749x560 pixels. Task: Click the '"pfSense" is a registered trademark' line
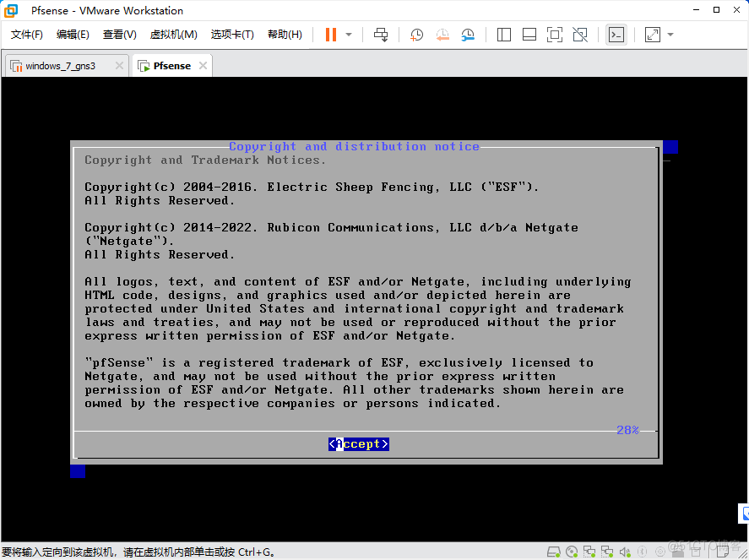coord(339,362)
